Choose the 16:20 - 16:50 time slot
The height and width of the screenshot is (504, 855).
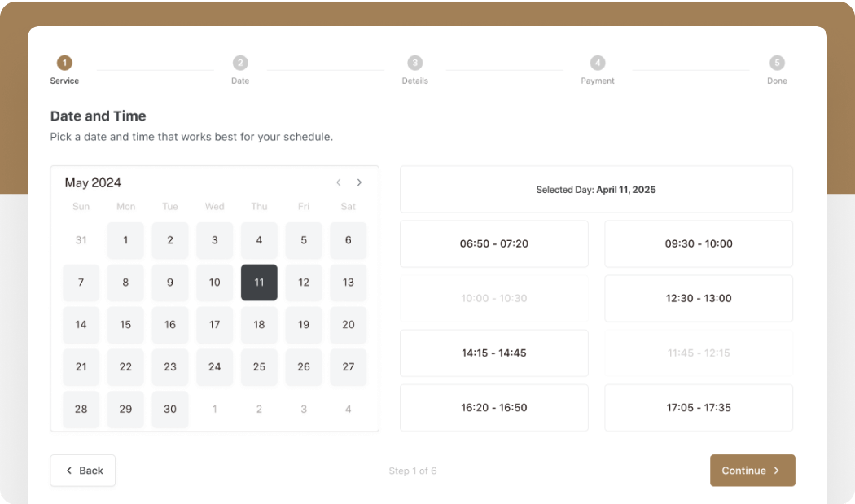click(493, 407)
